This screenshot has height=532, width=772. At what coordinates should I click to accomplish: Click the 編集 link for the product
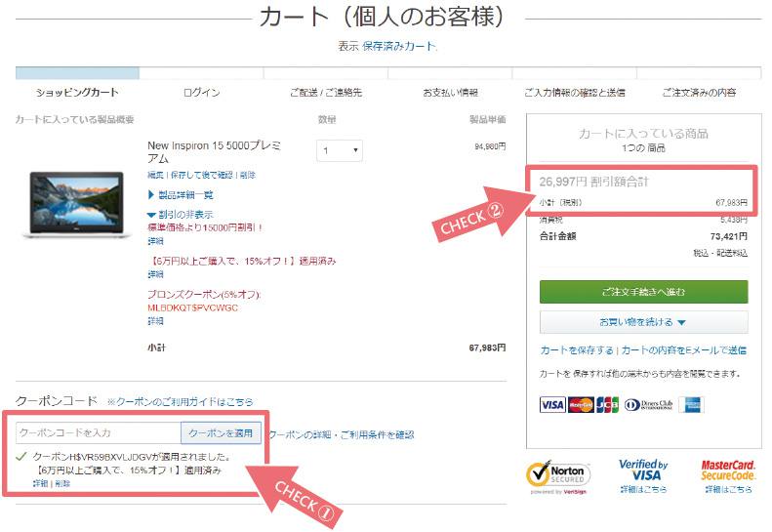pyautogui.click(x=155, y=175)
